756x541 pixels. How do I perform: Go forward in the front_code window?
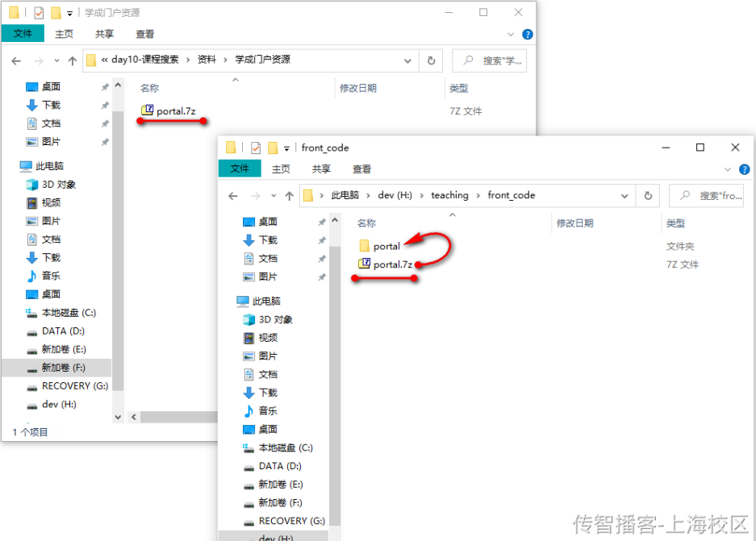pos(256,196)
